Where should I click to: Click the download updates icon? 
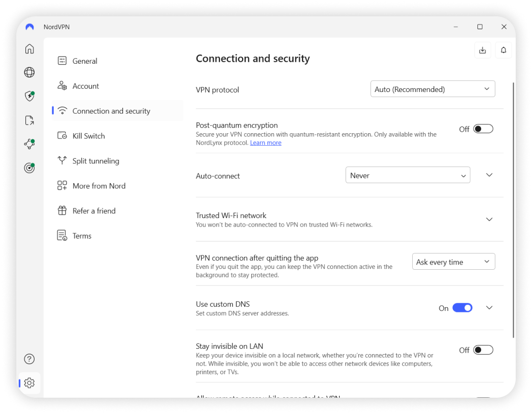(482, 50)
